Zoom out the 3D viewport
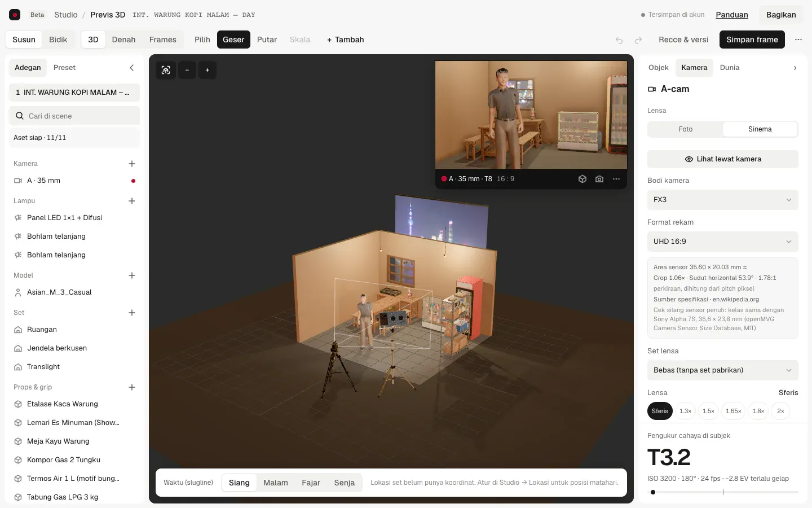Image resolution: width=812 pixels, height=508 pixels. point(187,70)
